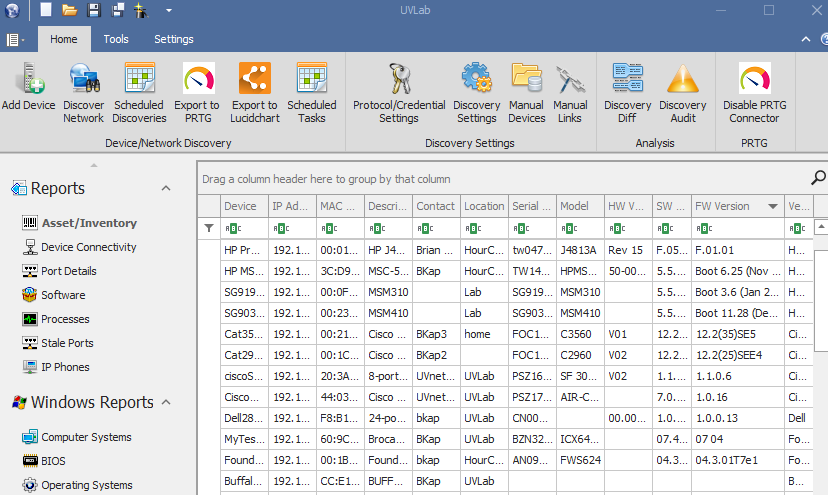Open Discovery Audit
This screenshot has width=828, height=495.
[683, 93]
